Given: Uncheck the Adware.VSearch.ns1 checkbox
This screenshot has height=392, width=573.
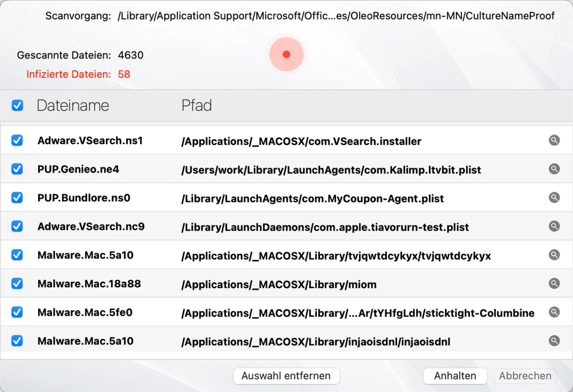Looking at the screenshot, I should (17, 140).
